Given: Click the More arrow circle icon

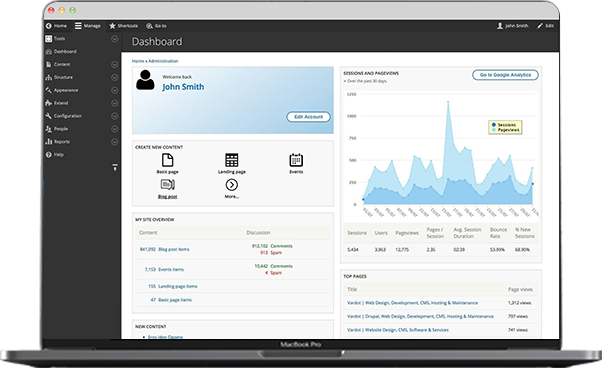Looking at the screenshot, I should tap(232, 185).
